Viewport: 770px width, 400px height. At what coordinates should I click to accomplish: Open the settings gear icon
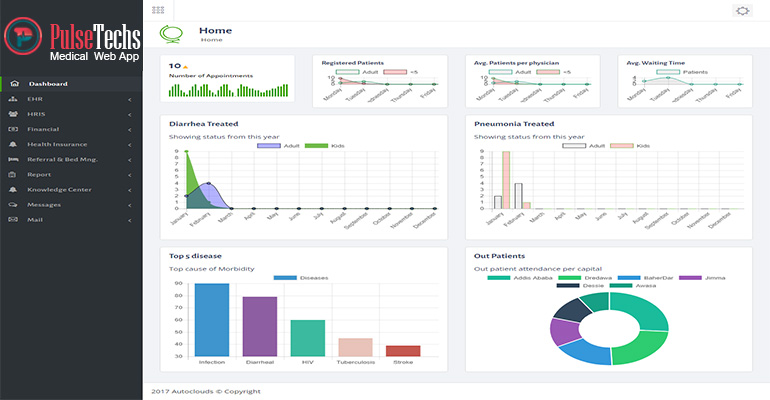741,11
